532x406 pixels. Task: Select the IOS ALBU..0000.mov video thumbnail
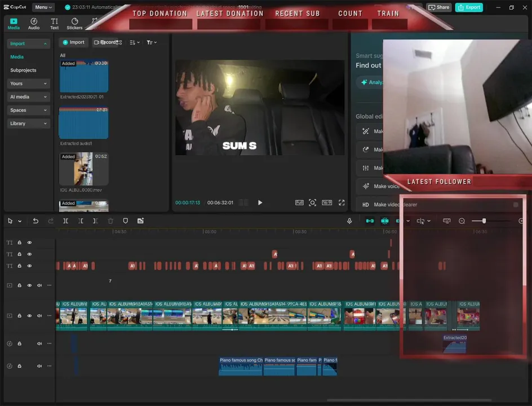pyautogui.click(x=84, y=169)
